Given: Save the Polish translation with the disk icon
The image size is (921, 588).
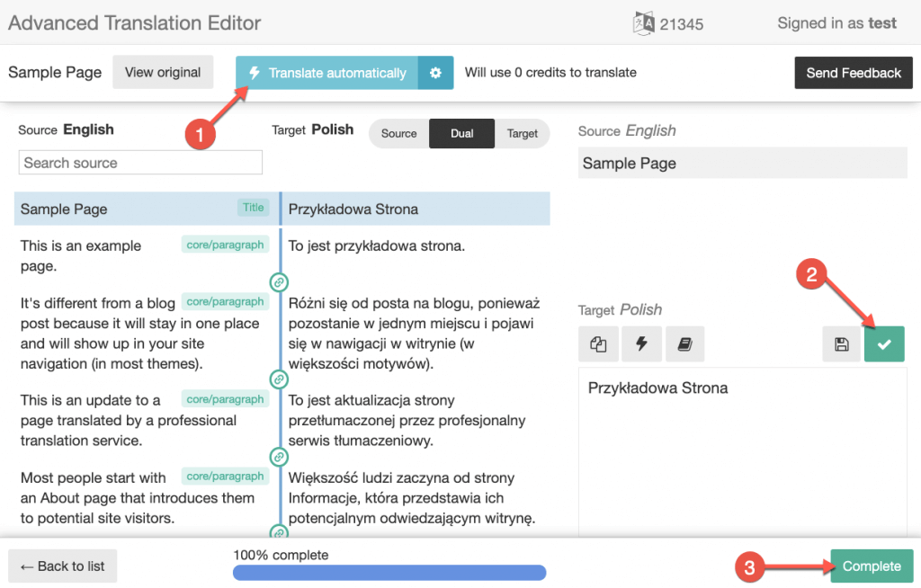Looking at the screenshot, I should [841, 343].
